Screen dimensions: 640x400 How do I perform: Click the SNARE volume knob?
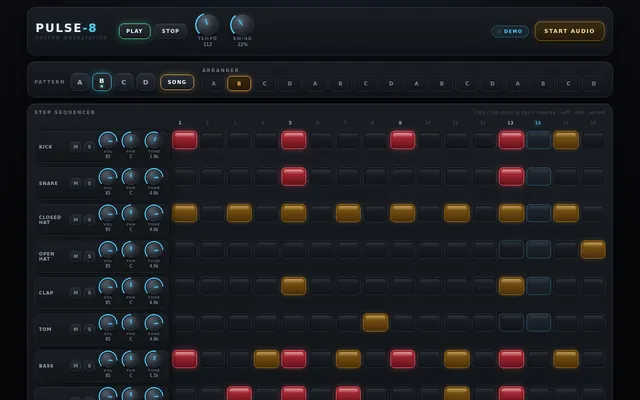[x=108, y=178]
